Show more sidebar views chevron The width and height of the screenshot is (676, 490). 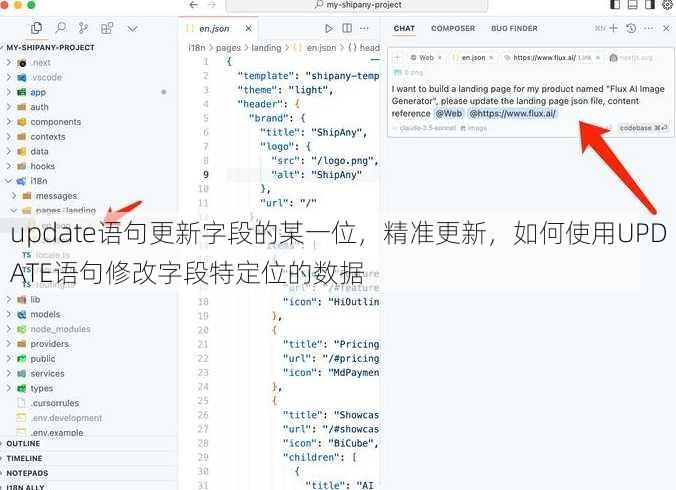pyautogui.click(x=132, y=29)
